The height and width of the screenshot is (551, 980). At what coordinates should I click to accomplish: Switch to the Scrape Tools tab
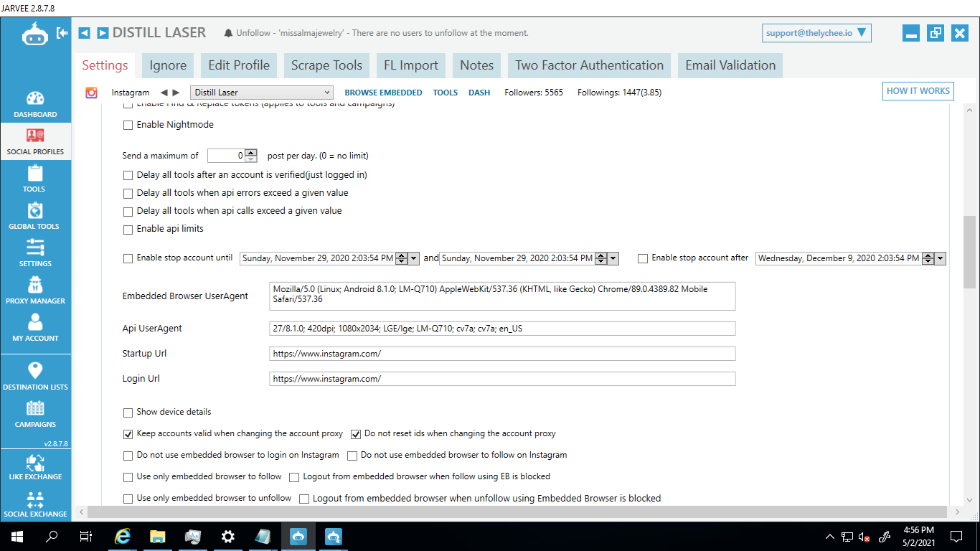tap(326, 65)
